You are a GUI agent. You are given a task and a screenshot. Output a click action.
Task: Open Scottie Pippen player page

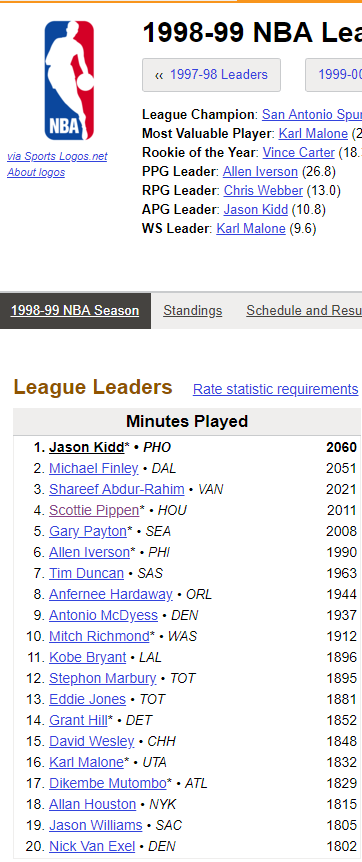pos(94,510)
